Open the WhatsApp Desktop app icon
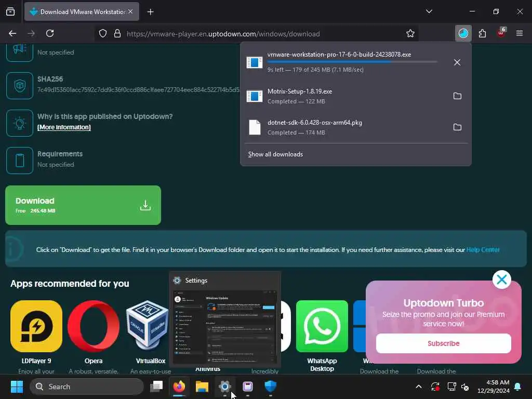This screenshot has width=532, height=399. tap(322, 326)
